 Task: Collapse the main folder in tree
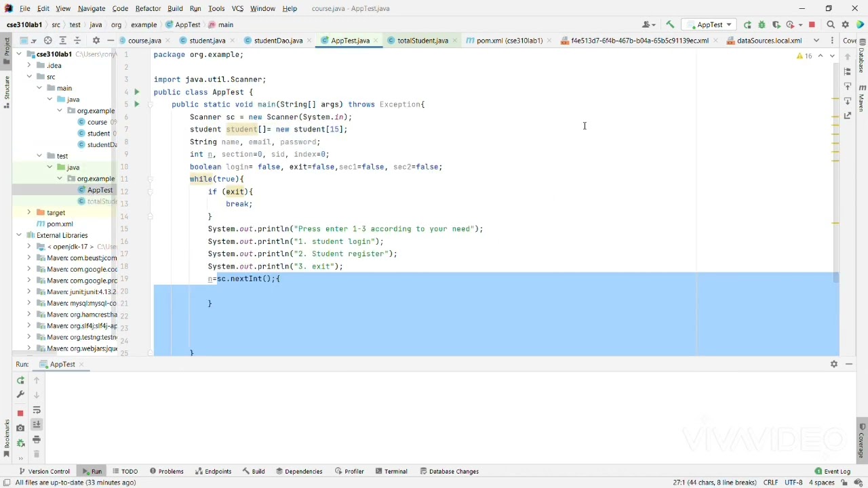39,88
